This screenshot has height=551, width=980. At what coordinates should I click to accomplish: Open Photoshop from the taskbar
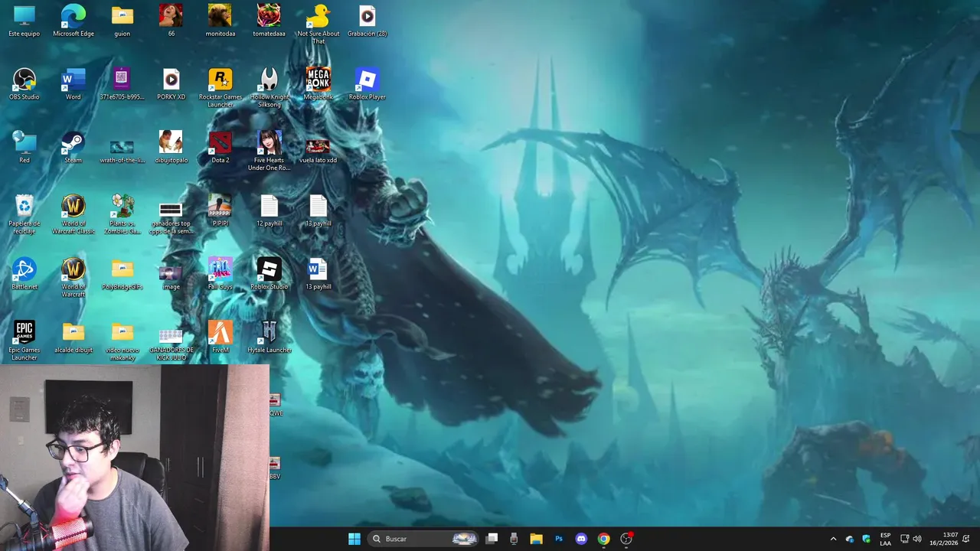tap(559, 539)
